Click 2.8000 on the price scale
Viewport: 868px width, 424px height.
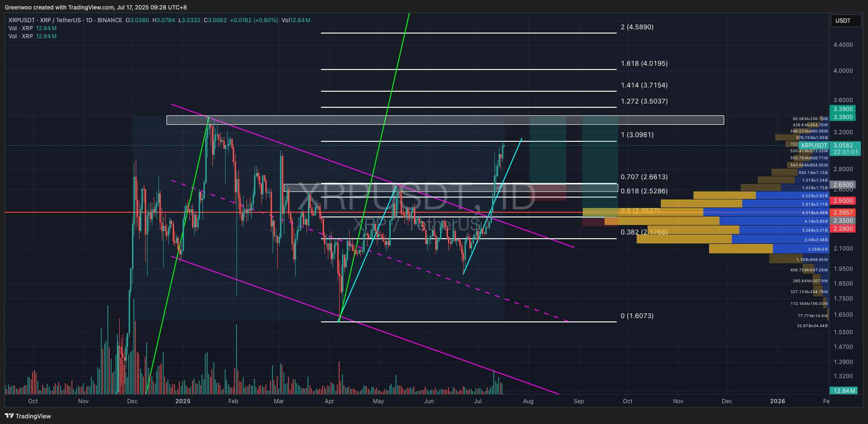pos(843,169)
